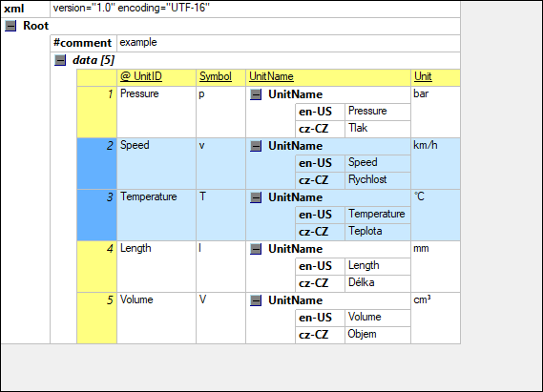
Task: Click the en-US label in Pressure row
Action: click(320, 112)
